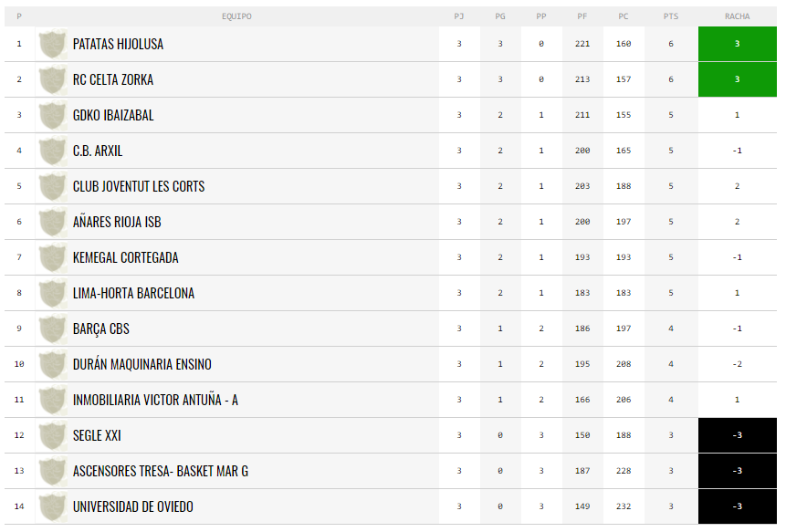Open the CLUB JOVENTUT LES CORTS team link

pos(139,186)
